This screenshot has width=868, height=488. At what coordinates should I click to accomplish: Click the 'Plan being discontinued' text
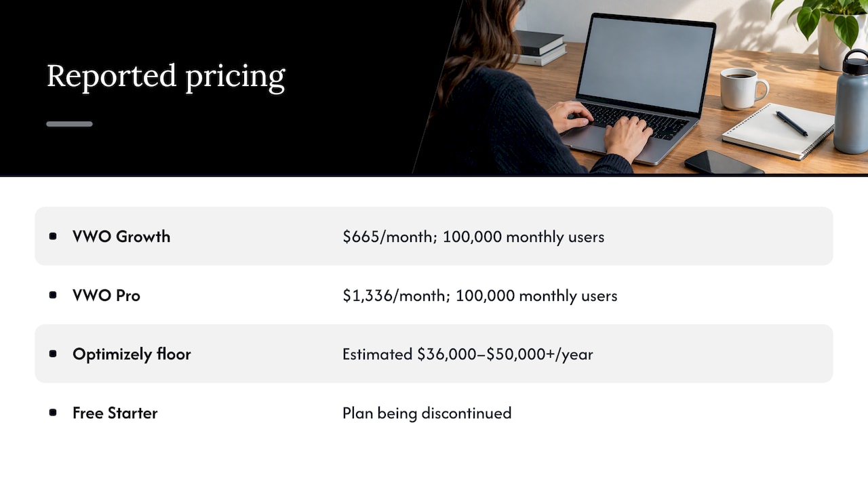(427, 413)
